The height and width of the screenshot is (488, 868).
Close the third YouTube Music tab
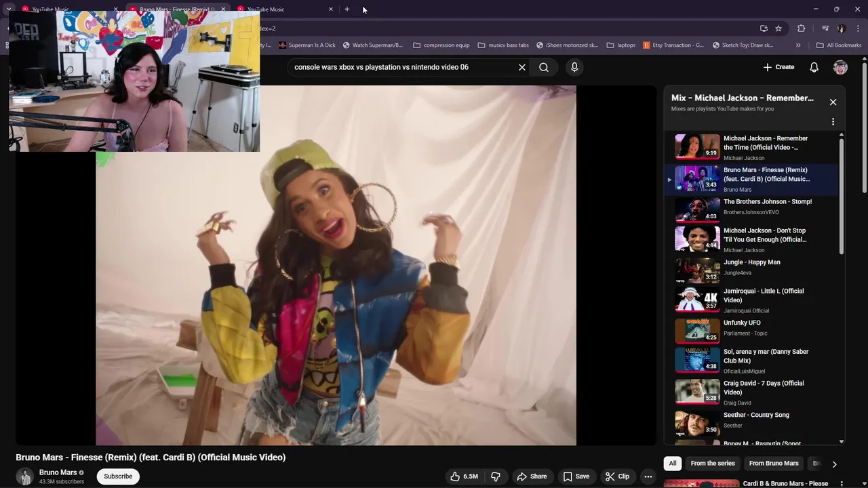pos(331,9)
